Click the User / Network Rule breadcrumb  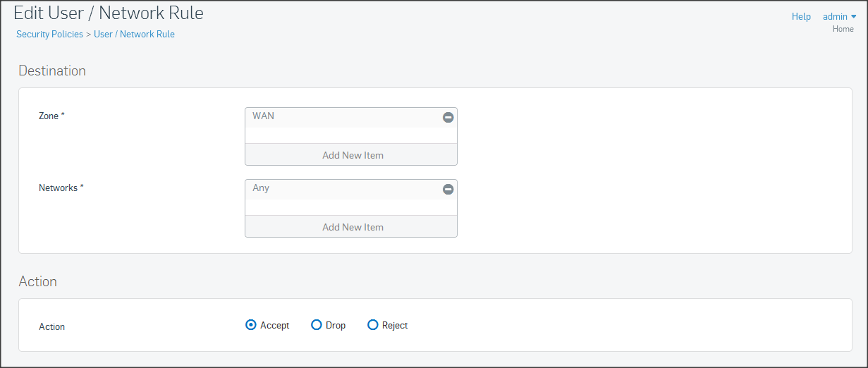134,34
